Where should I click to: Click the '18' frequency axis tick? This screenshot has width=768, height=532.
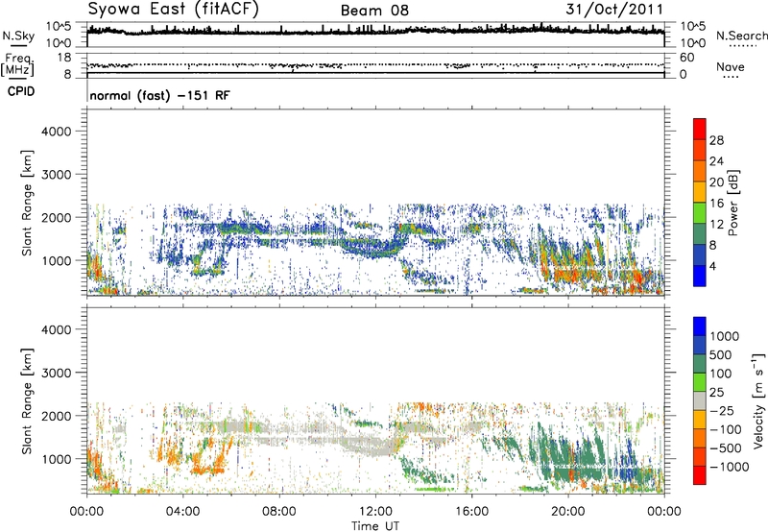64,57
